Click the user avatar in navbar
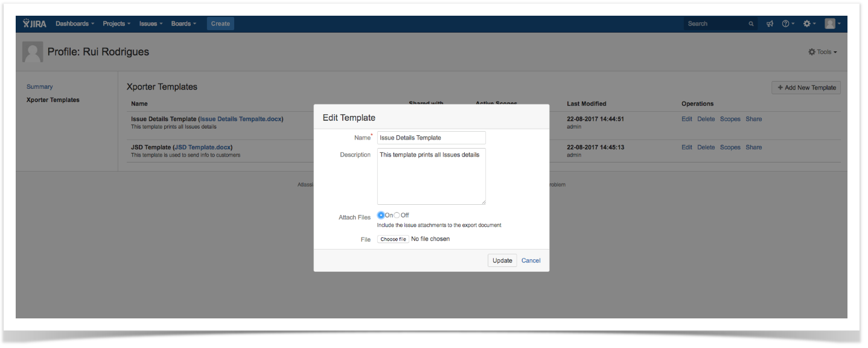868x348 pixels. coord(831,24)
